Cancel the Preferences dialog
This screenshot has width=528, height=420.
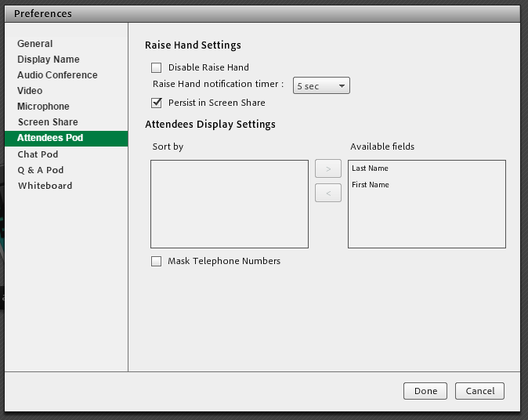(x=480, y=391)
